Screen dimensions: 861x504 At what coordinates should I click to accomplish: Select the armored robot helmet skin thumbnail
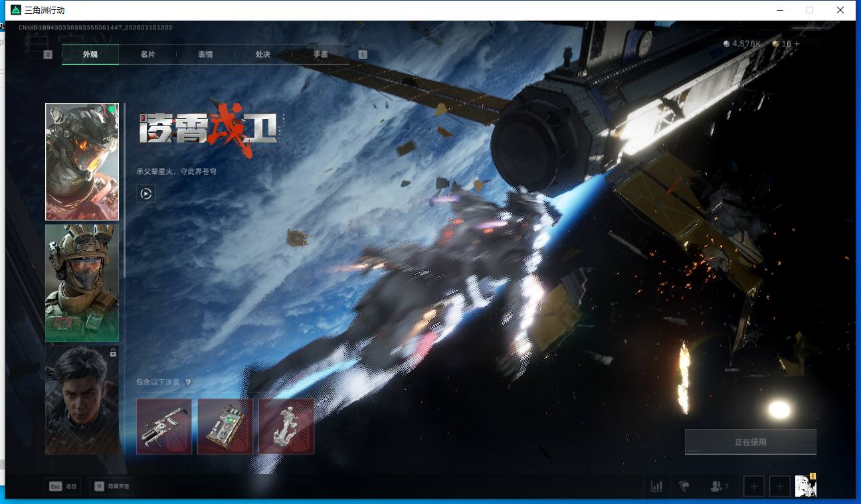(82, 161)
